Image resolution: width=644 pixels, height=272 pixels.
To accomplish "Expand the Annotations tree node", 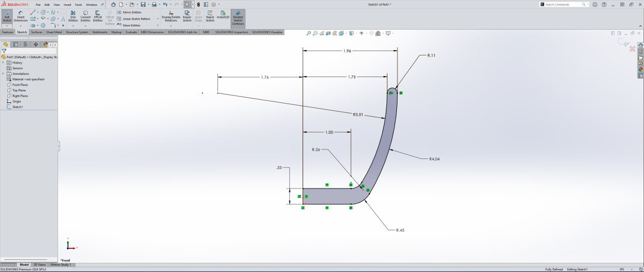I will point(3,73).
